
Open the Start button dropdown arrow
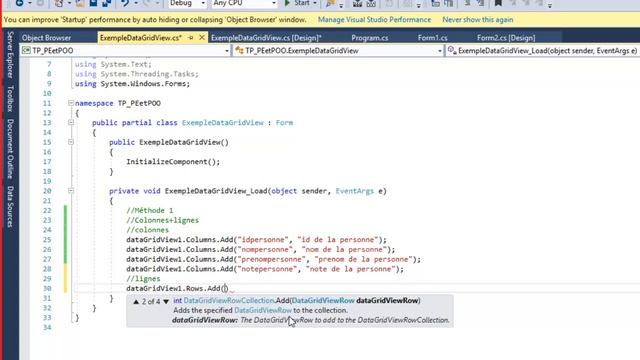[315, 3]
